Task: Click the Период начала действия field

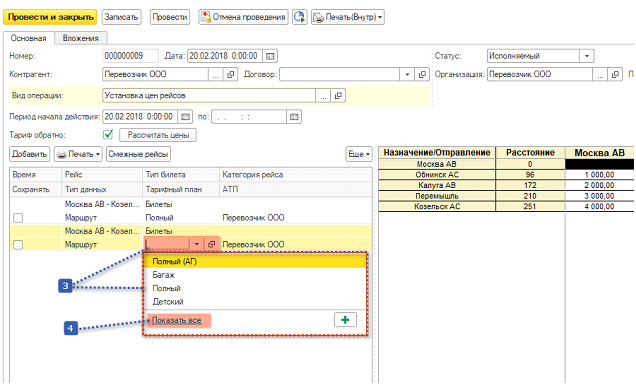Action: coord(140,117)
